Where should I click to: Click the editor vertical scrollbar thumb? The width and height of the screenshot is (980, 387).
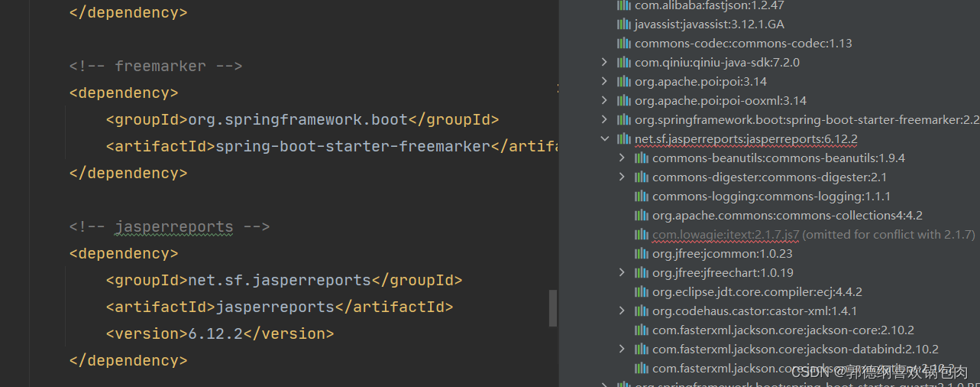click(x=553, y=308)
